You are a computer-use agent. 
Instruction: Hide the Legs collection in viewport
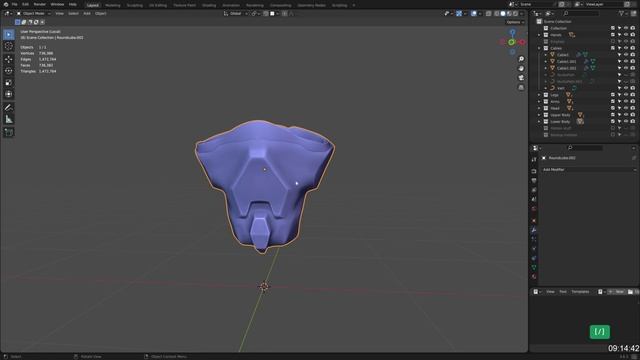point(626,95)
